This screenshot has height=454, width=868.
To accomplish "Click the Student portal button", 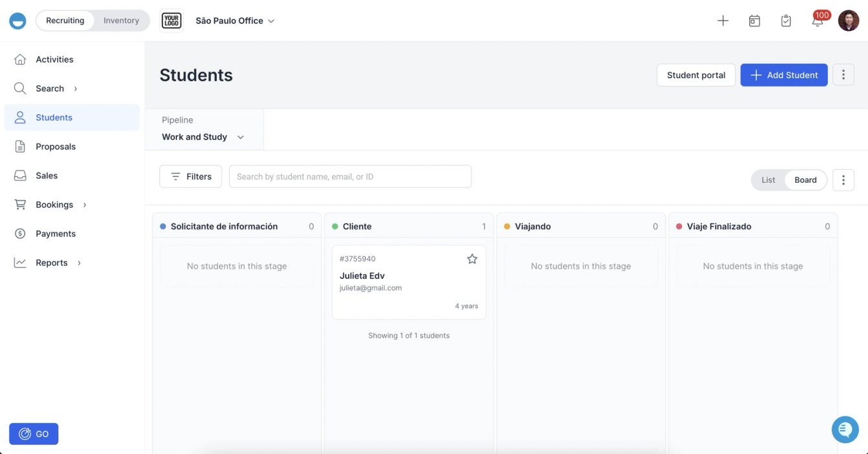I will (x=696, y=75).
